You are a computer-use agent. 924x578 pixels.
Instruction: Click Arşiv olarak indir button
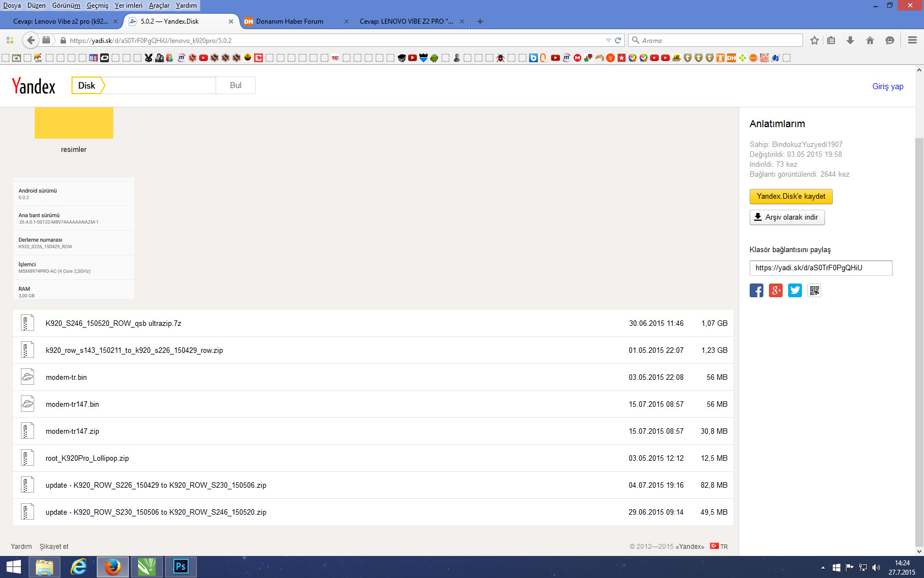(787, 217)
